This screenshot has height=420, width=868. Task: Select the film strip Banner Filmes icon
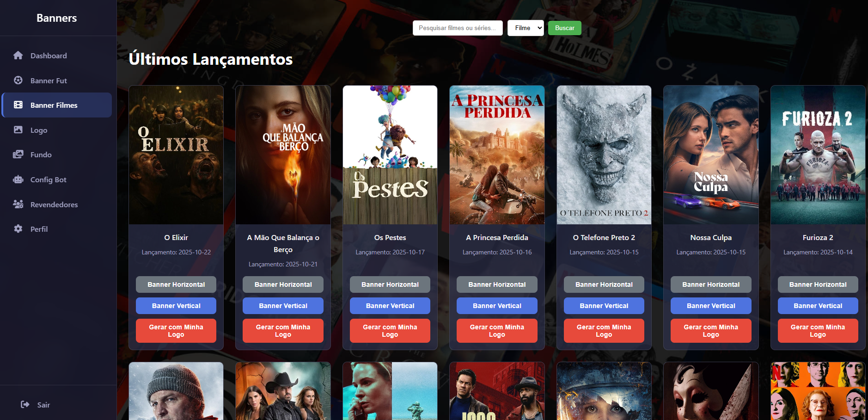point(18,105)
